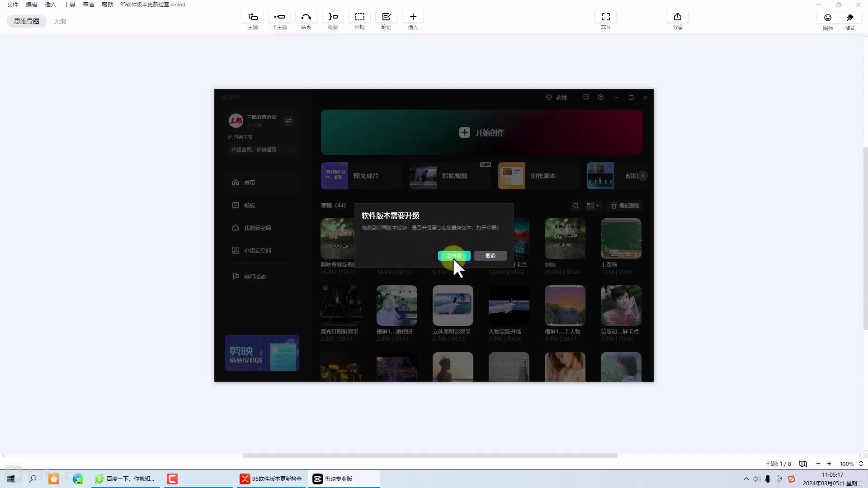
Task: Open the 工具 menu
Action: click(70, 5)
